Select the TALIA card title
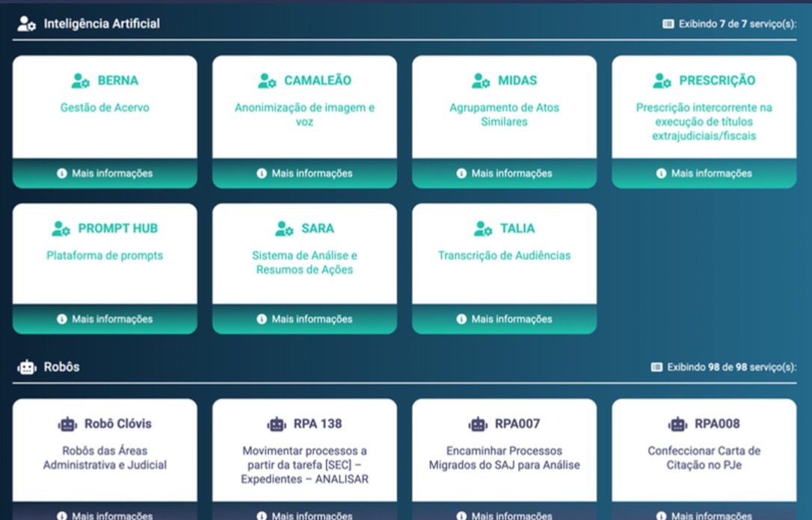This screenshot has height=520, width=812. (517, 229)
